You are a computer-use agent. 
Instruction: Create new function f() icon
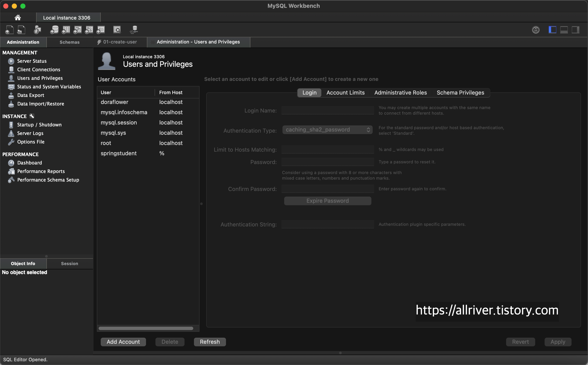100,30
